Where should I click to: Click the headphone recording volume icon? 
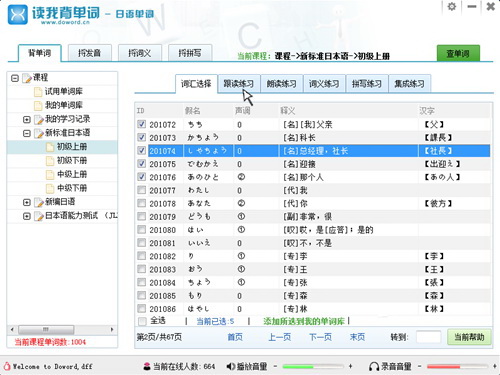(374, 367)
